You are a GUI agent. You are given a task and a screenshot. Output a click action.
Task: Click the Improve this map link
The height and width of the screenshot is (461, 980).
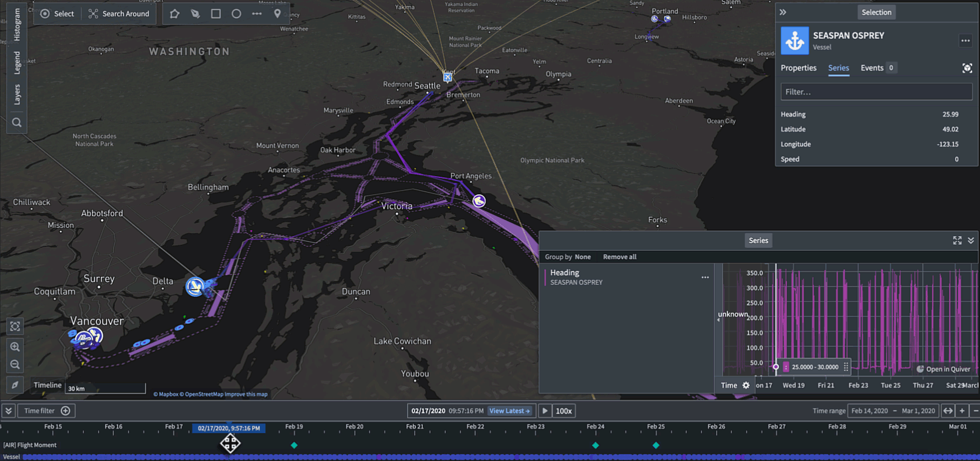point(246,394)
